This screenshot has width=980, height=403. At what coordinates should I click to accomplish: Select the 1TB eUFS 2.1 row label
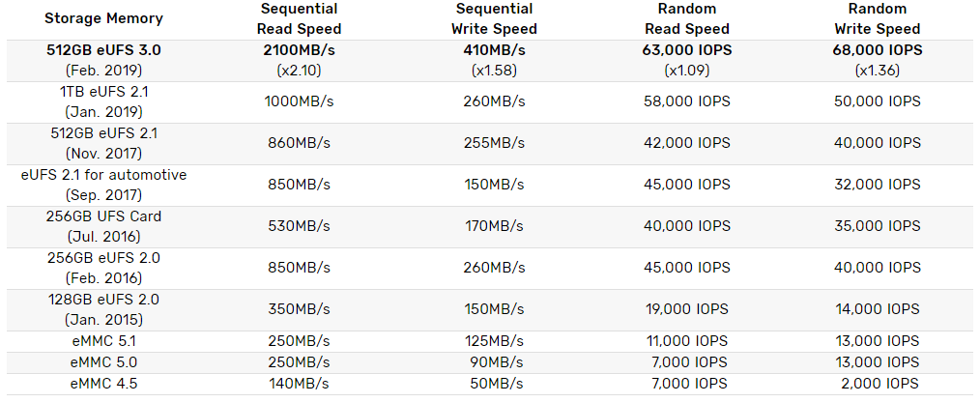[x=103, y=101]
